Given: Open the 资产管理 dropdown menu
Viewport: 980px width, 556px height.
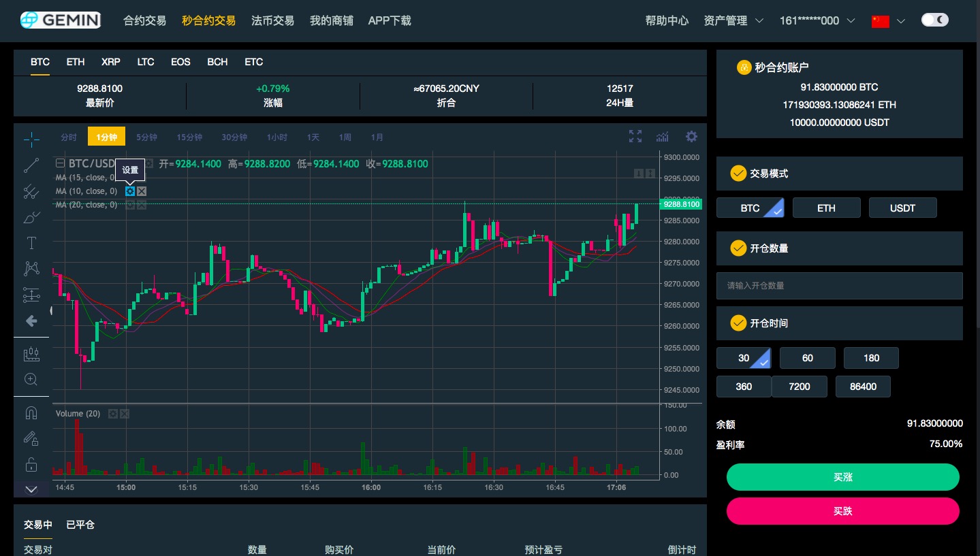Looking at the screenshot, I should click(x=733, y=21).
